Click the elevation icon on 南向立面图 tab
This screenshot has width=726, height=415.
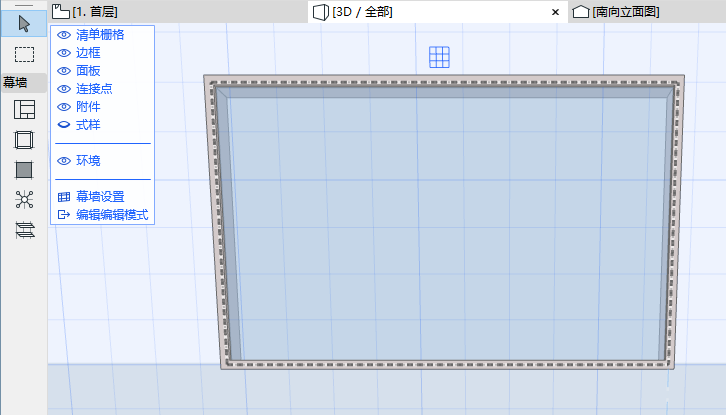pos(581,12)
